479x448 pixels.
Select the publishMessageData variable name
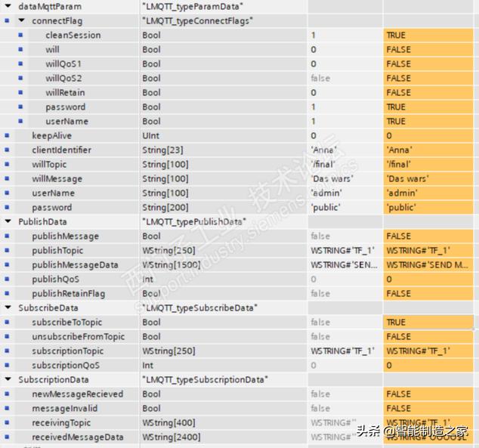75,264
